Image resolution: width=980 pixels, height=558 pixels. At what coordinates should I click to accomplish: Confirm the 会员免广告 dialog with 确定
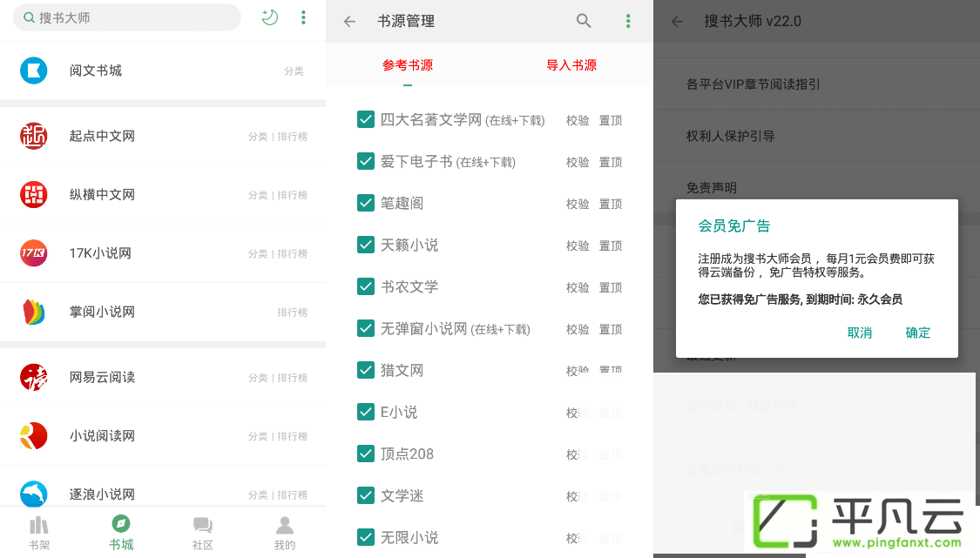point(917,333)
